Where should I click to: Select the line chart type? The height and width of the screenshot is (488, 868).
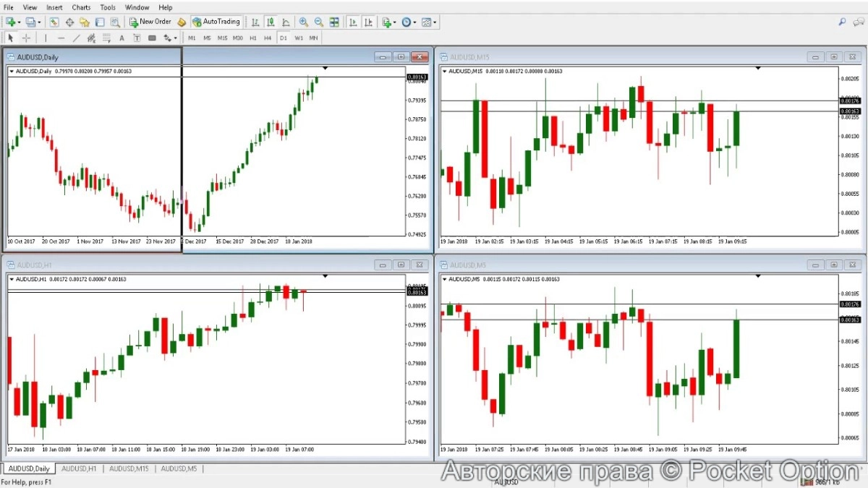coord(286,22)
